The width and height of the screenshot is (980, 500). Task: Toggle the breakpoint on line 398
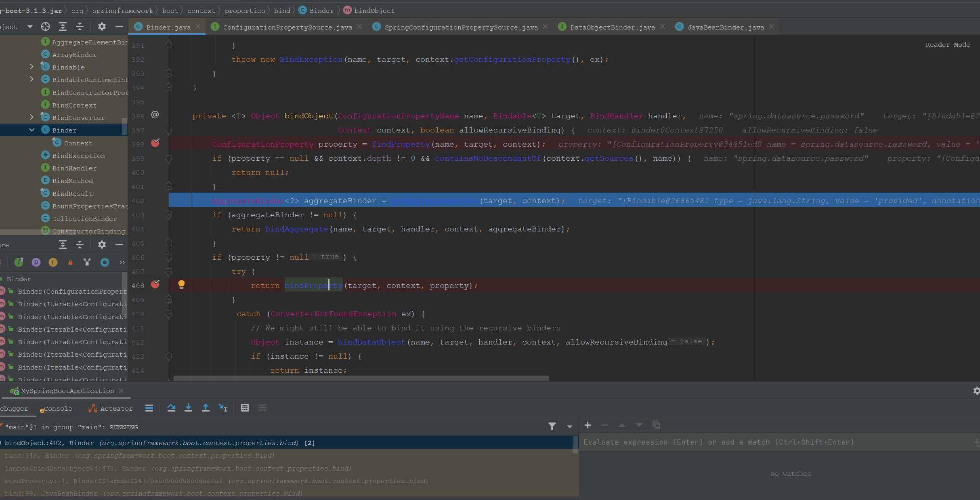[155, 143]
